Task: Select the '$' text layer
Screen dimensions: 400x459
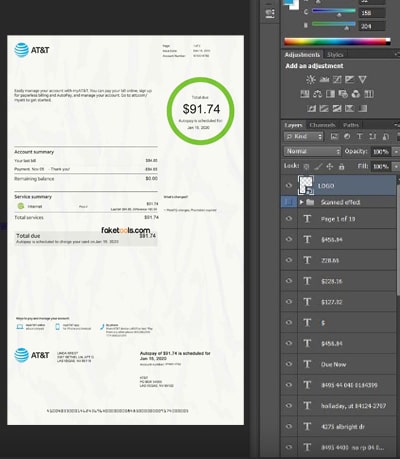Action: click(323, 323)
